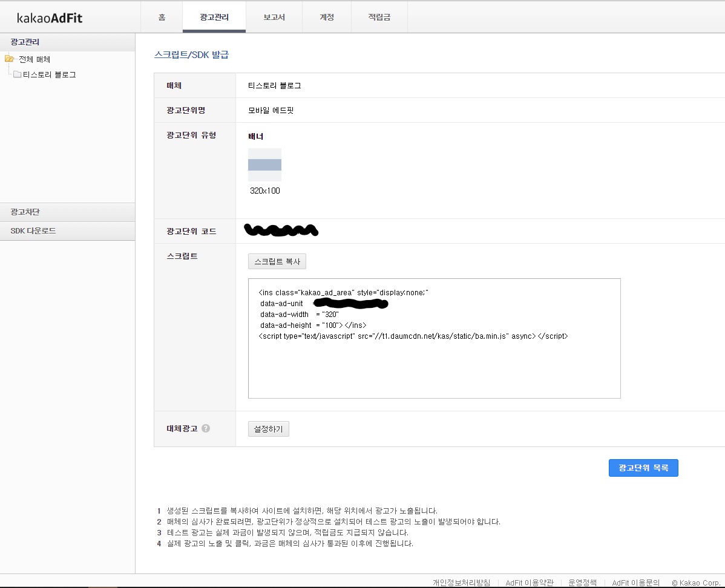Open the 개인정보처리방침 footer link

461,583
